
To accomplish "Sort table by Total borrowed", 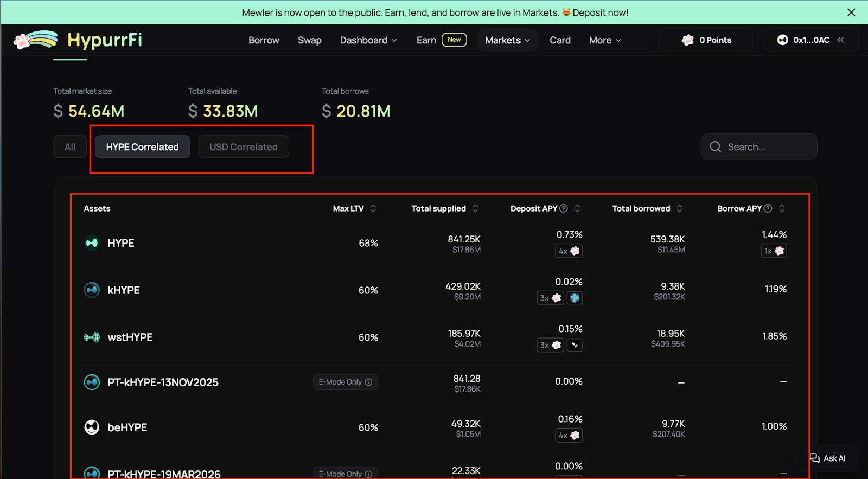I will click(647, 208).
